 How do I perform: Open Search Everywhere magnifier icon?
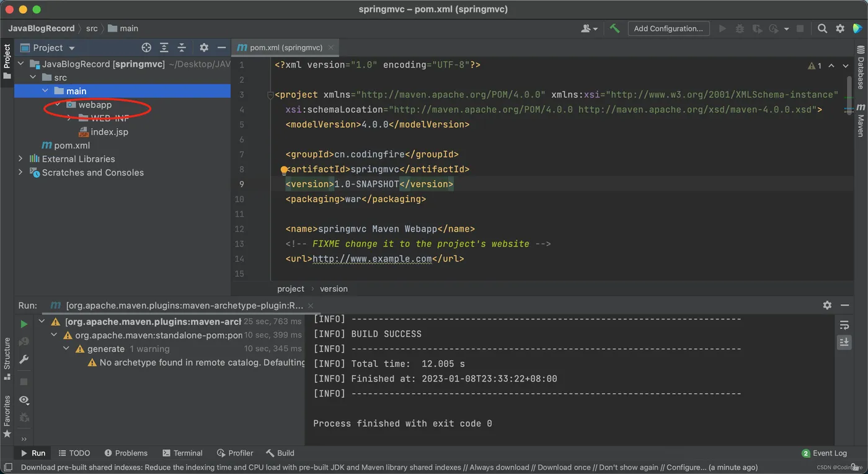(x=822, y=29)
